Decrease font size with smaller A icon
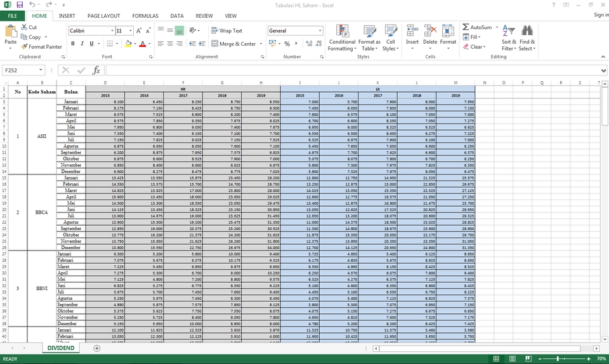The image size is (609, 364). 148,30
